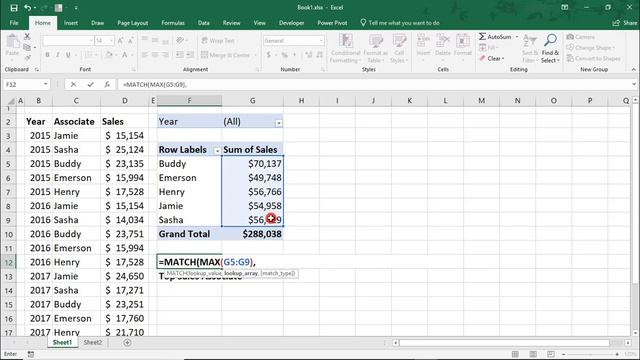This screenshot has height=360, width=640.
Task: Toggle center horizontal alignment
Action: coord(155,55)
